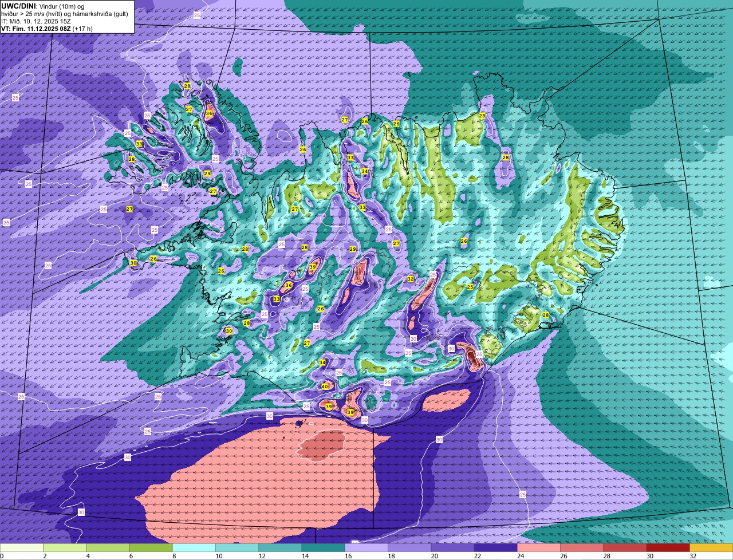This screenshot has width=733, height=560.
Task: Click the 0–2 m/s legend color swatch
Action: point(22,548)
